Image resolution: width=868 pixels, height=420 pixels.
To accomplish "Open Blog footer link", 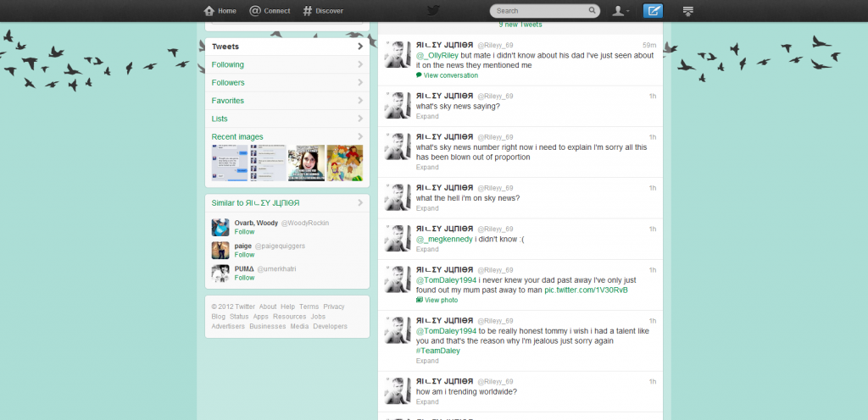I will point(218,317).
